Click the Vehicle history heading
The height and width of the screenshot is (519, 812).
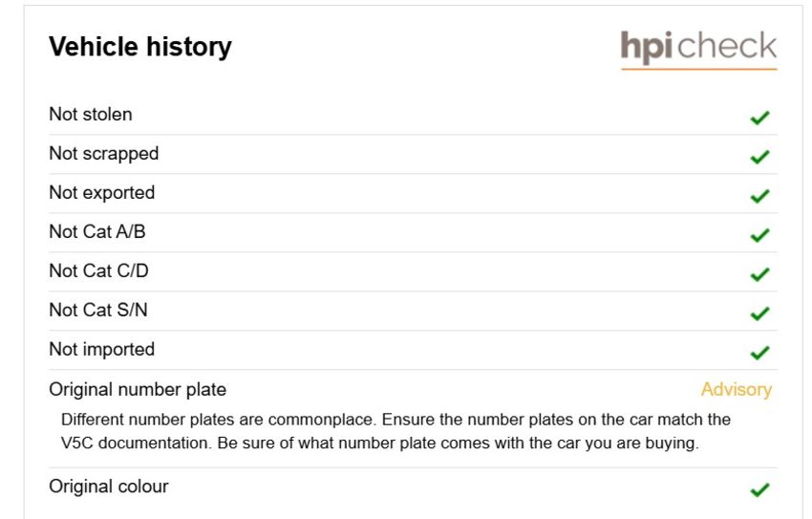139,47
